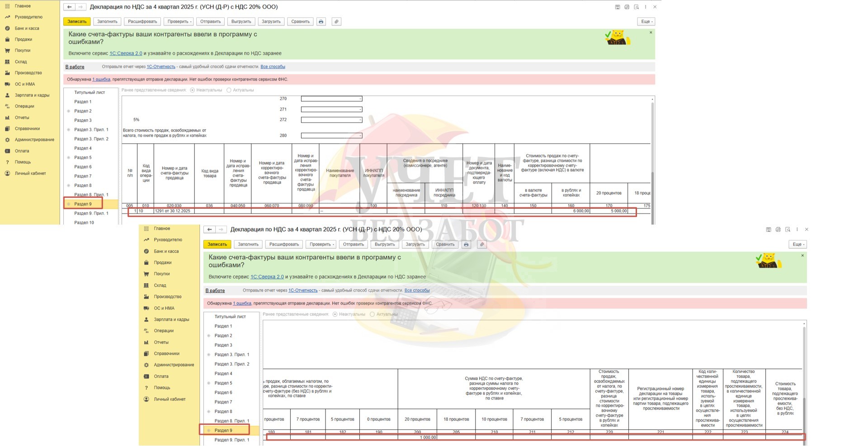The width and height of the screenshot is (868, 446).
Task: Dismiss the green banner in the upper window
Action: coord(651,33)
